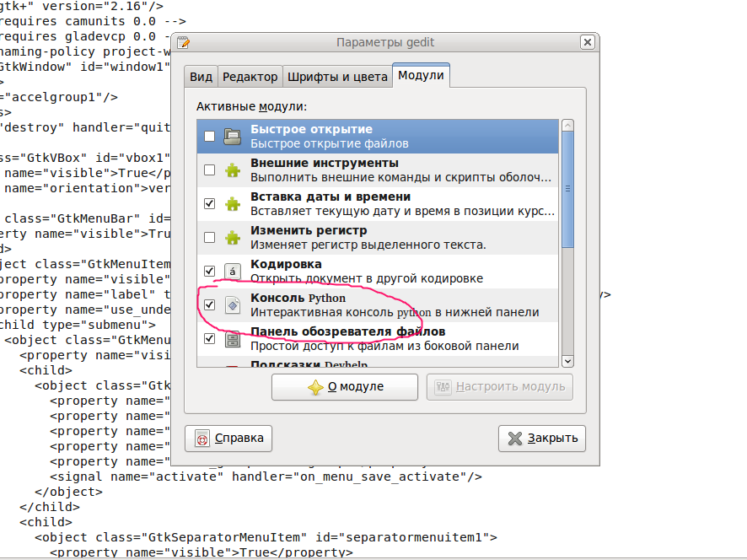Click the Кодировка plugin icon

[x=233, y=272]
